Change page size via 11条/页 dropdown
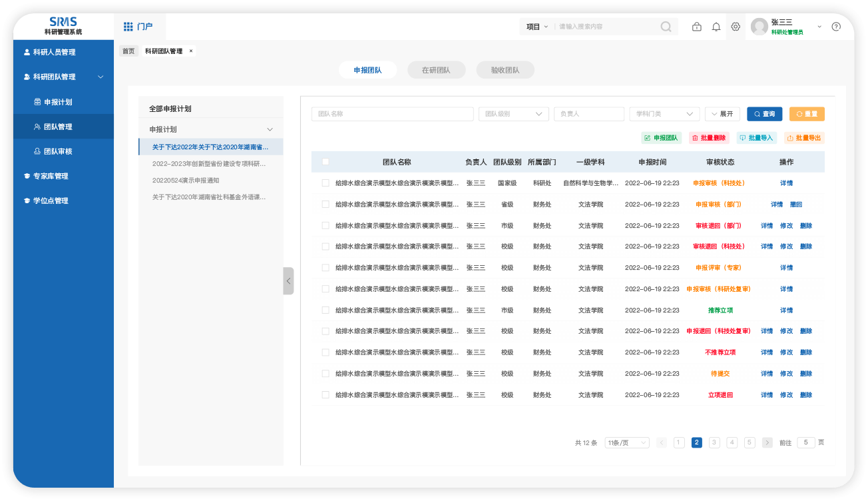The image size is (868, 501). point(627,442)
